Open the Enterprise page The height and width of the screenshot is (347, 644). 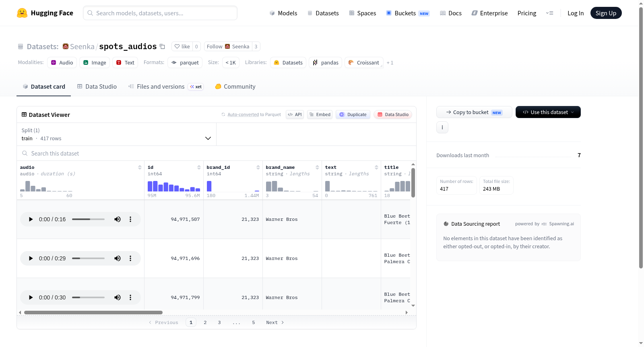(x=489, y=13)
